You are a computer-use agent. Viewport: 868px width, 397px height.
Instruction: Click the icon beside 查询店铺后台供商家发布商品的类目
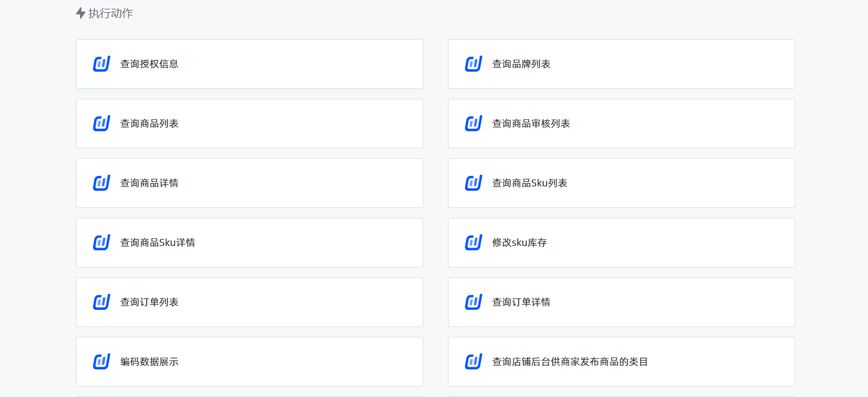click(x=473, y=362)
